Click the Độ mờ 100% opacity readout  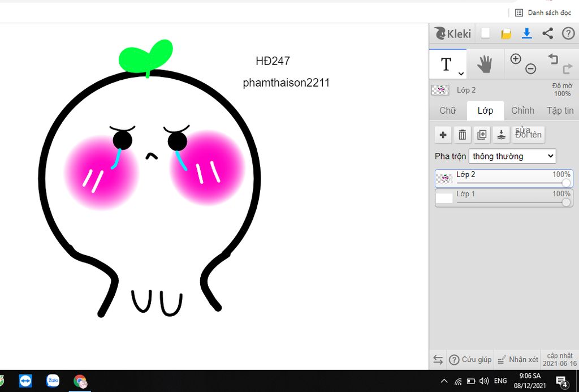pyautogui.click(x=561, y=90)
